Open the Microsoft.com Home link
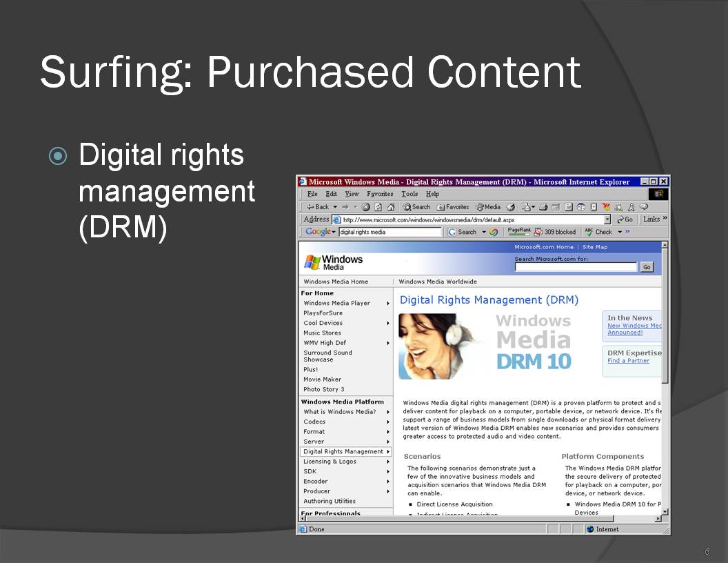The image size is (728, 563). tap(544, 247)
